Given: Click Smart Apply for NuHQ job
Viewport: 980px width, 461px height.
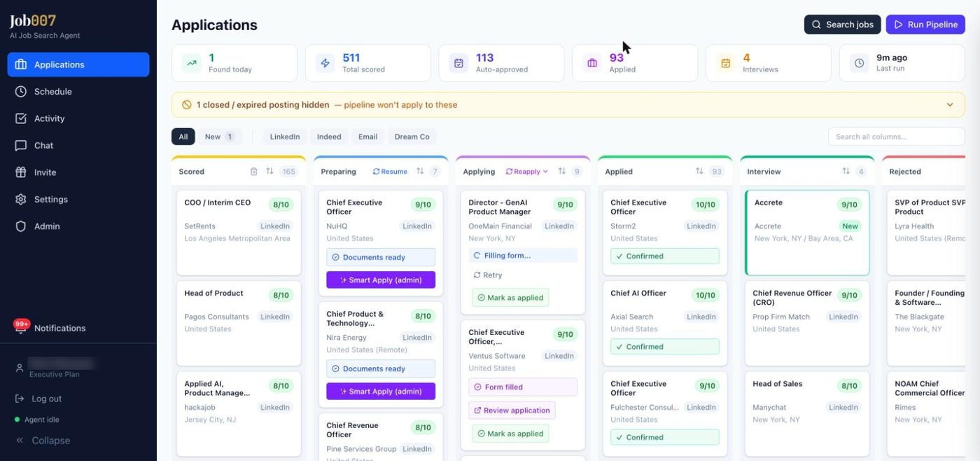Looking at the screenshot, I should (381, 280).
